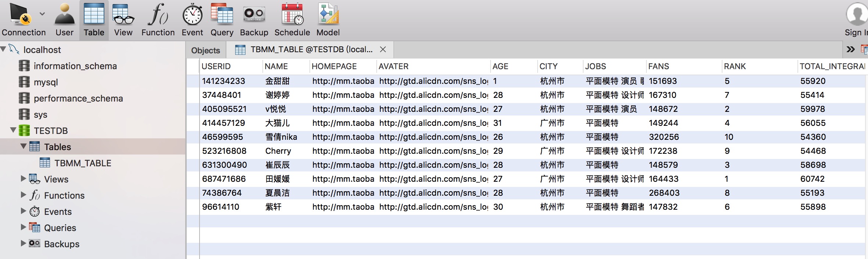
Task: Select the name cell 雪倩nika
Action: pos(286,137)
